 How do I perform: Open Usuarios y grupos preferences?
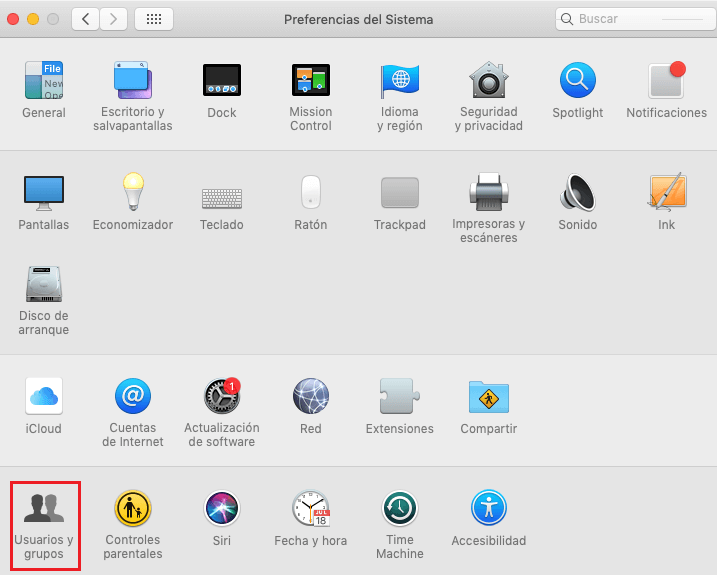point(44,509)
